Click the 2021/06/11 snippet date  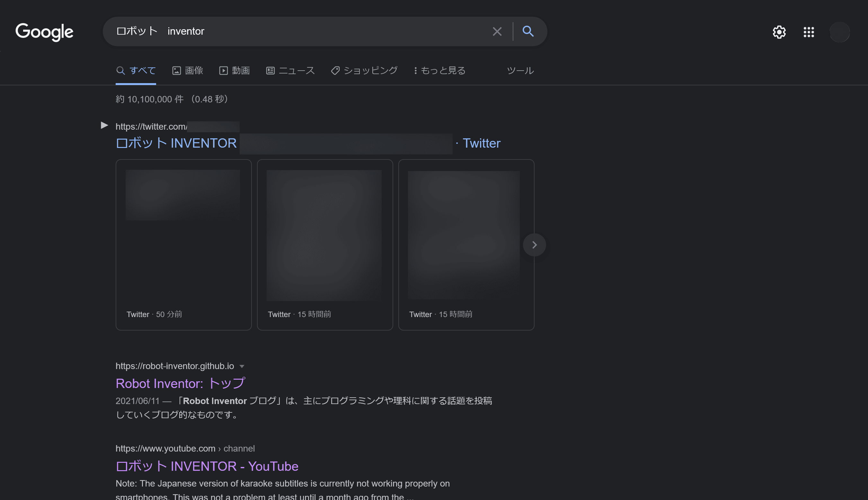tap(137, 401)
